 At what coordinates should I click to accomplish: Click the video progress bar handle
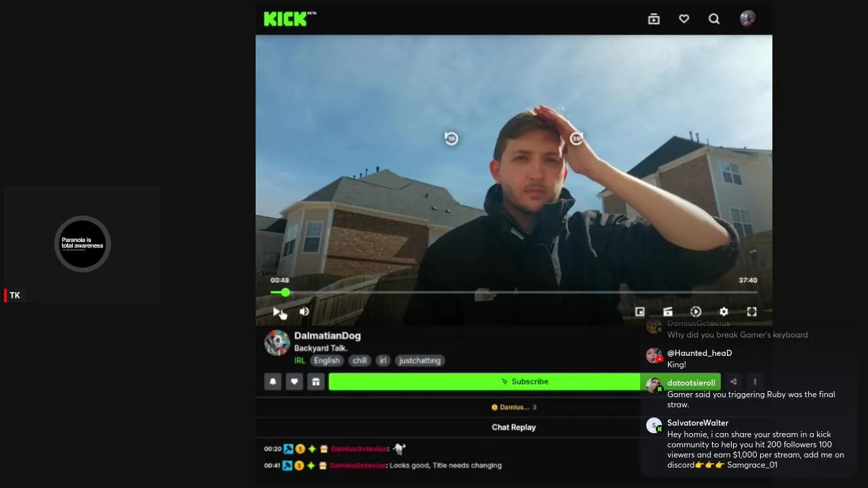click(x=285, y=293)
